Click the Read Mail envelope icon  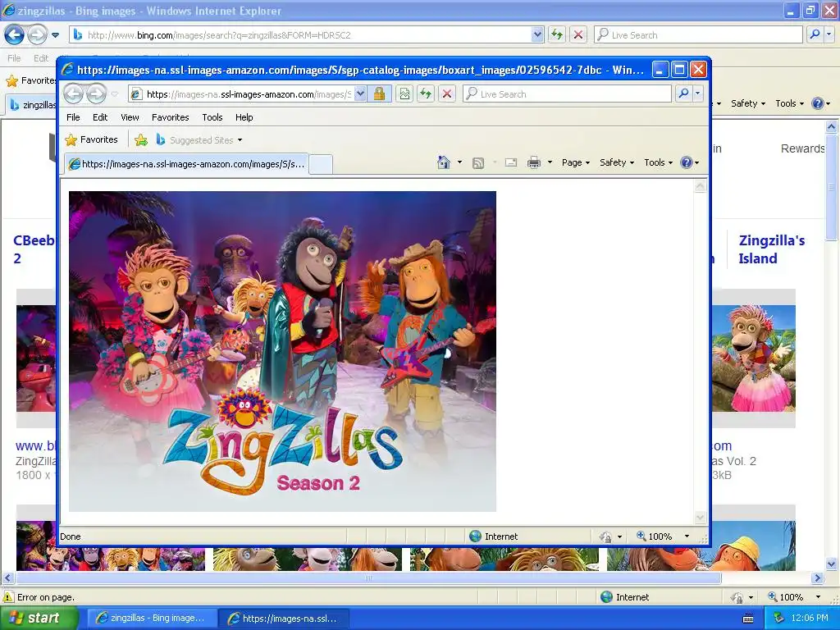coord(511,162)
